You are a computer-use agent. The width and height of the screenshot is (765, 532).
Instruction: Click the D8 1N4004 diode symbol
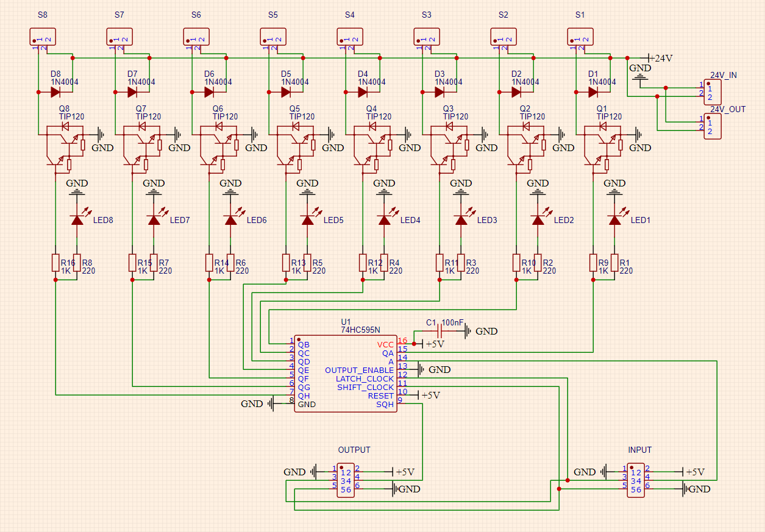(x=55, y=92)
